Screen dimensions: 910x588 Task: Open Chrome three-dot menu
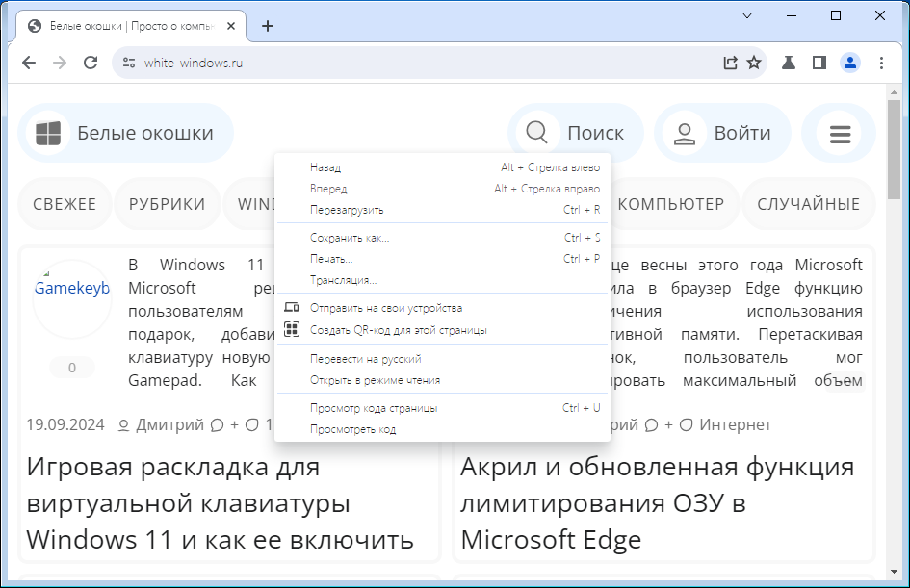point(881,63)
